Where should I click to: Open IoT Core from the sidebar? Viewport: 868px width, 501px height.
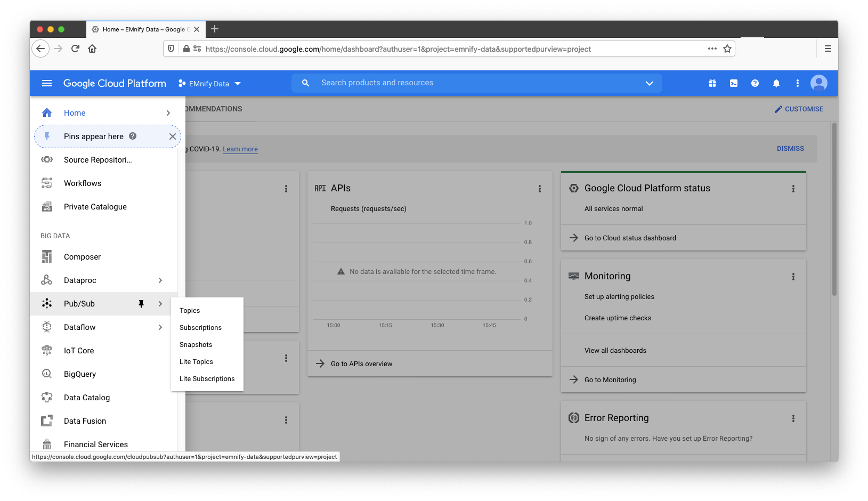coord(47,350)
